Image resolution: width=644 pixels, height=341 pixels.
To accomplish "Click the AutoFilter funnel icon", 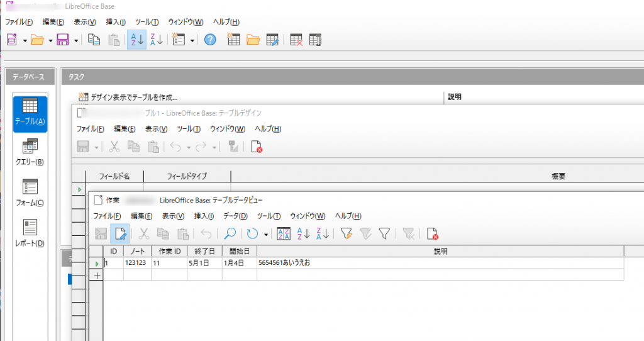I will coord(345,234).
